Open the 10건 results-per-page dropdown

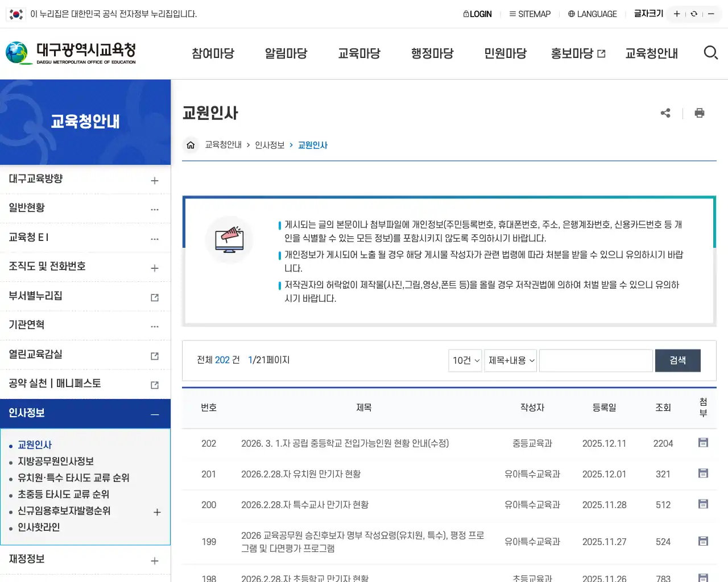click(465, 360)
